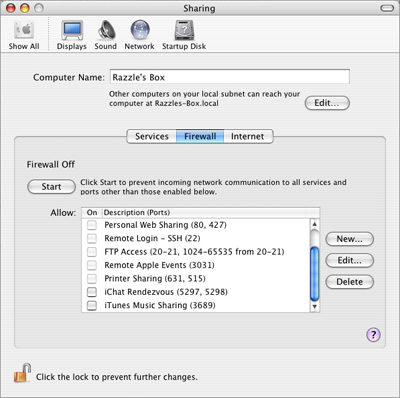Open the purple Help question mark button
Image resolution: width=400 pixels, height=398 pixels.
coord(373,334)
